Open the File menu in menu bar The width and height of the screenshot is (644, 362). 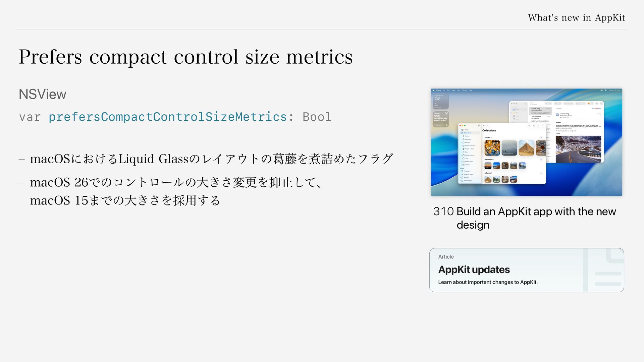(444, 90)
